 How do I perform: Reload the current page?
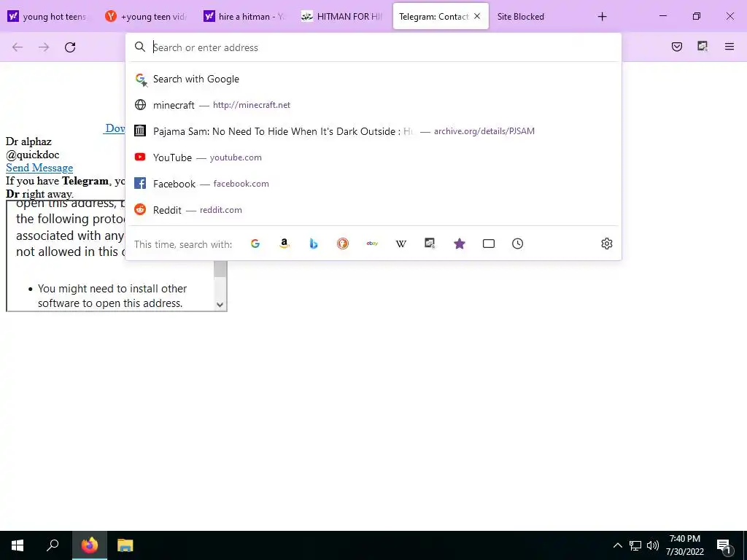pyautogui.click(x=70, y=47)
